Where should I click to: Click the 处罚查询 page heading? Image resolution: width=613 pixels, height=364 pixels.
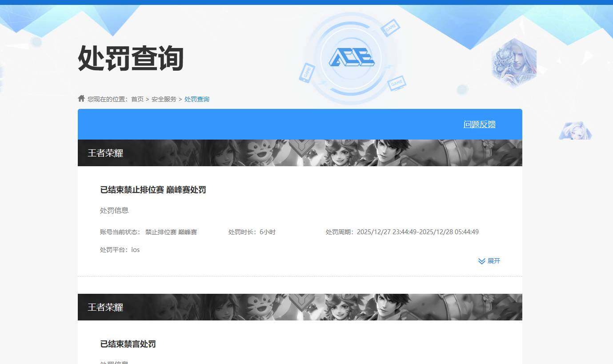tap(131, 59)
